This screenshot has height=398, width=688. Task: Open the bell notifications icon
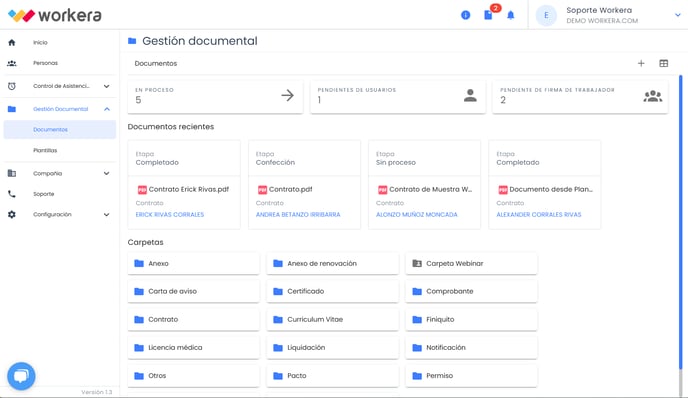coord(511,15)
